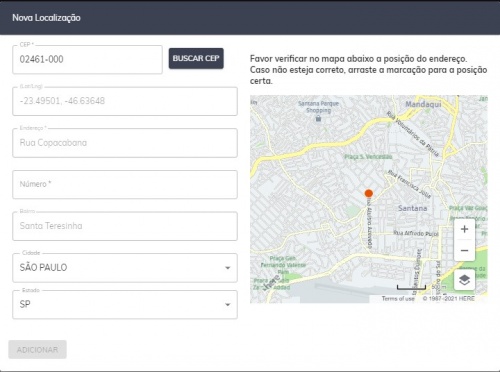Zoom out the map with minus icon

pos(464,250)
